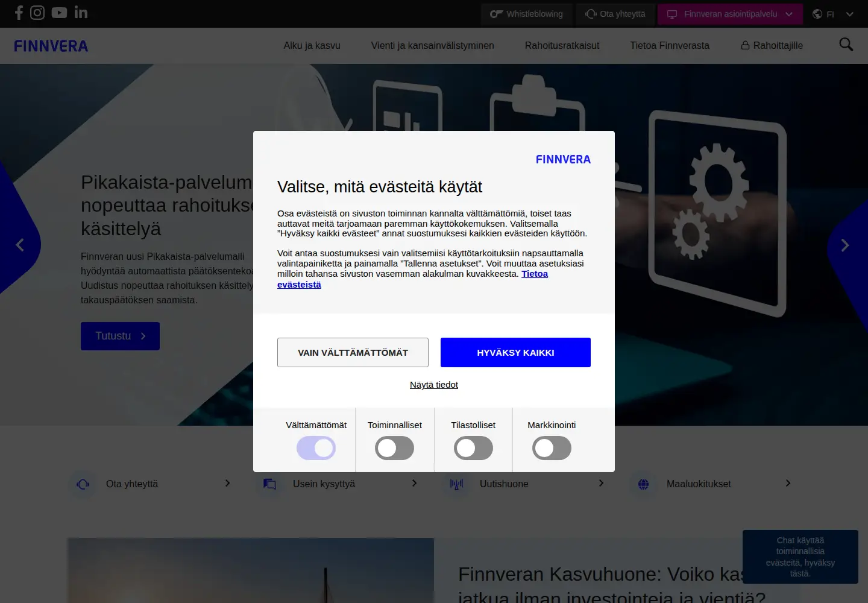Click the Tutustu button in hero

(x=120, y=336)
